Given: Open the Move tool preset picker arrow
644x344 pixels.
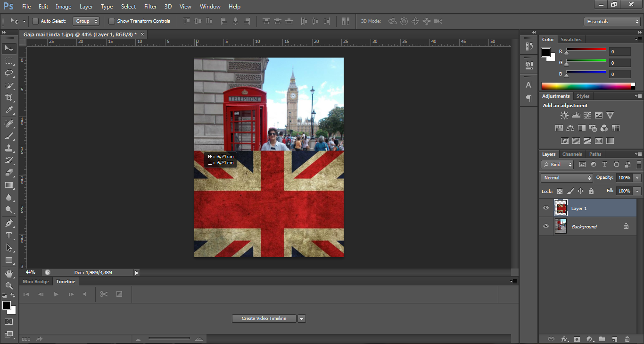Looking at the screenshot, I should pyautogui.click(x=24, y=22).
